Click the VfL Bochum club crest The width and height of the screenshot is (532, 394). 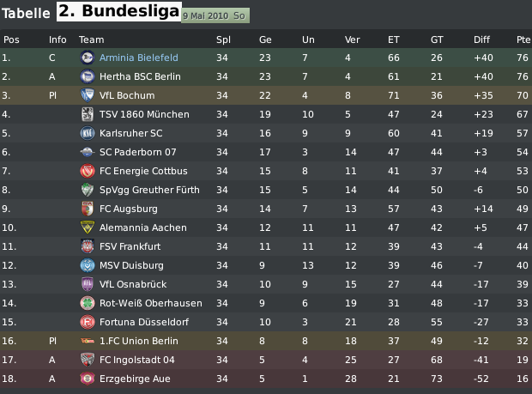(88, 95)
